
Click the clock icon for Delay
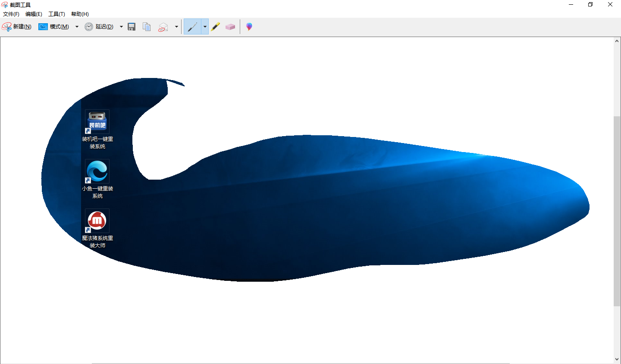89,27
